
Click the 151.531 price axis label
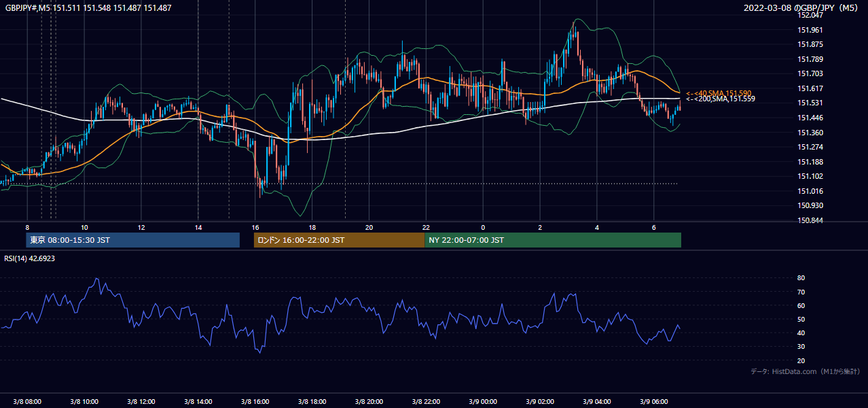811,103
